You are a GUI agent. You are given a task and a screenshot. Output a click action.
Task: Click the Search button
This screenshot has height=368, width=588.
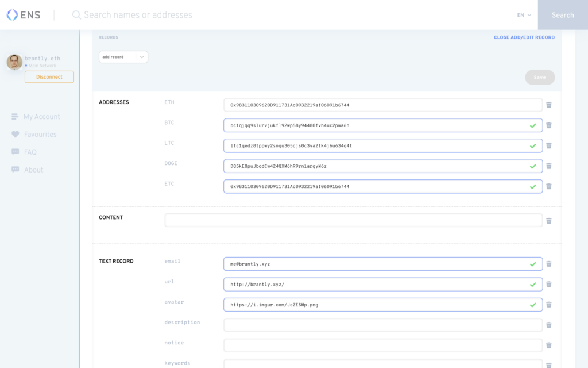coord(562,15)
